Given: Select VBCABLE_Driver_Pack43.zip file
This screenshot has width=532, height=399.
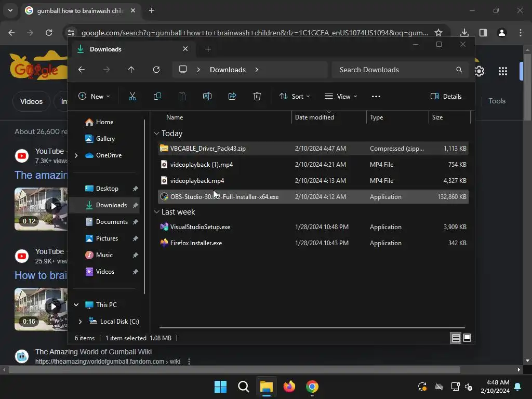Looking at the screenshot, I should (x=313, y=148).
